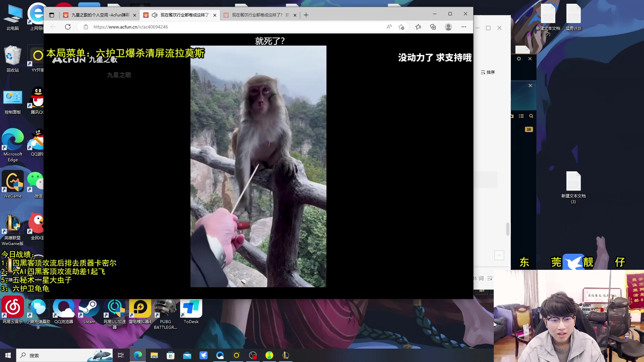Mute the playing tab's speaker icon
The image size is (644, 362).
tap(155, 15)
